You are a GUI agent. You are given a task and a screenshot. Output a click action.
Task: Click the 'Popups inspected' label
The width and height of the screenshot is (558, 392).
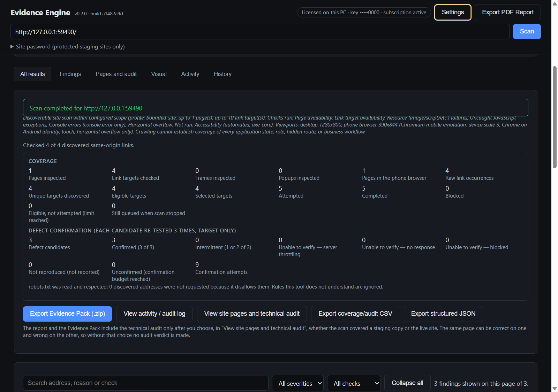(299, 178)
